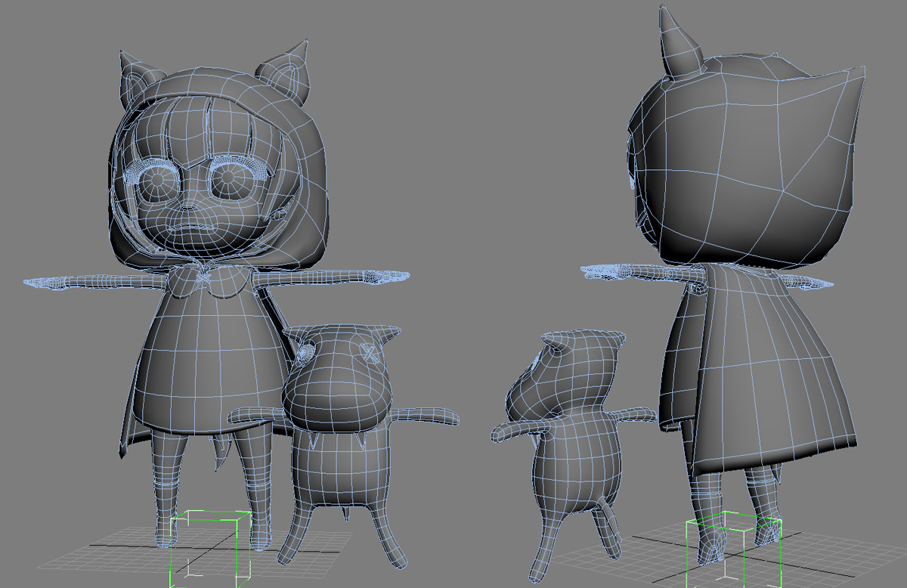Select green wireframe box beneath front-facing girl

211,549
